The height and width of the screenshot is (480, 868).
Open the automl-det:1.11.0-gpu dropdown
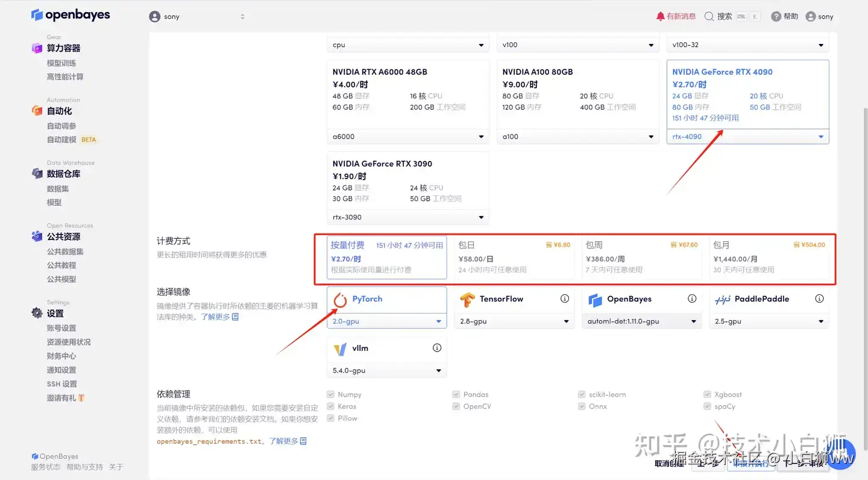pos(642,321)
